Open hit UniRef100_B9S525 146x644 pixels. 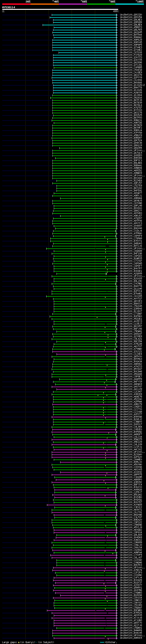click(131, 115)
